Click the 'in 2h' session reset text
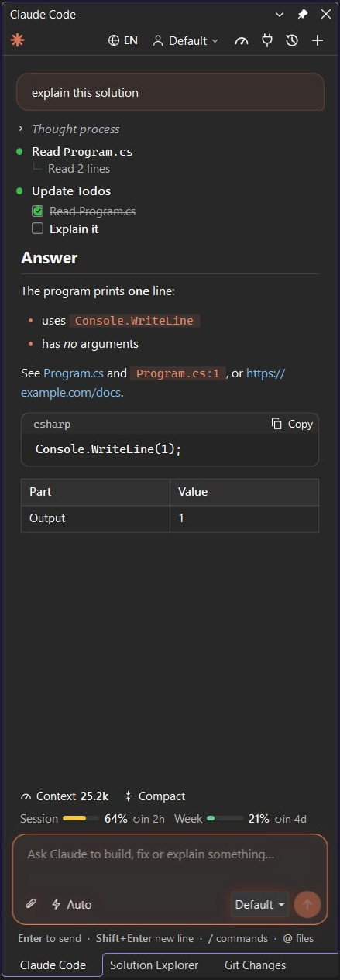The image size is (340, 980). pyautogui.click(x=149, y=819)
